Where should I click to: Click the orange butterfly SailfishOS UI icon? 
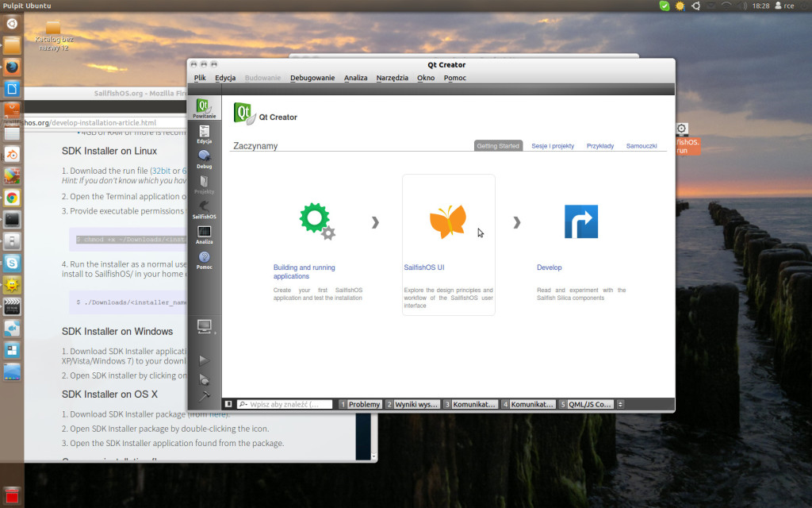[x=448, y=221]
